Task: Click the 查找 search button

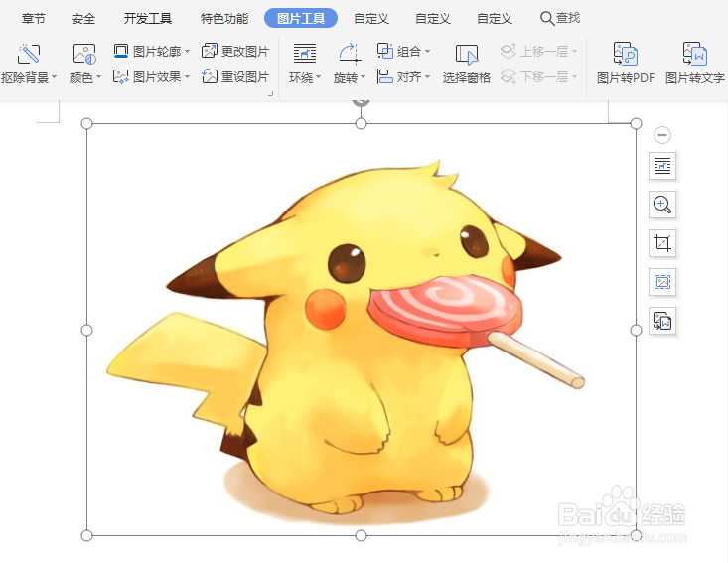Action: click(x=560, y=18)
